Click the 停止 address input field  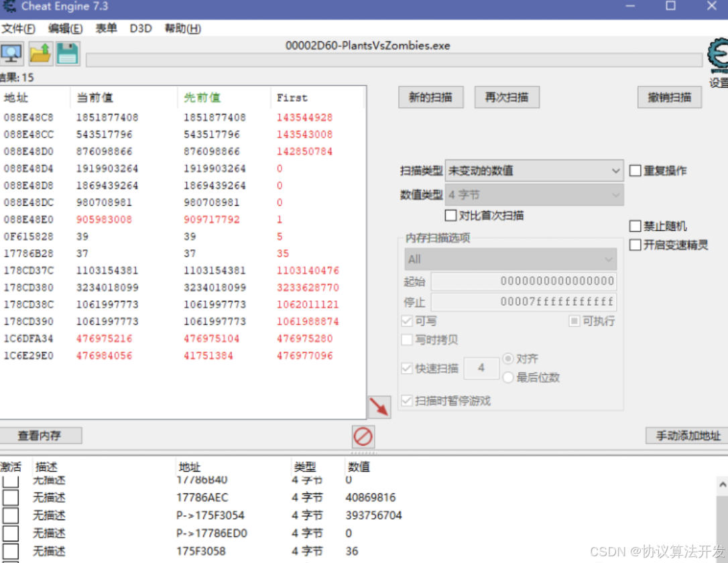click(x=524, y=302)
